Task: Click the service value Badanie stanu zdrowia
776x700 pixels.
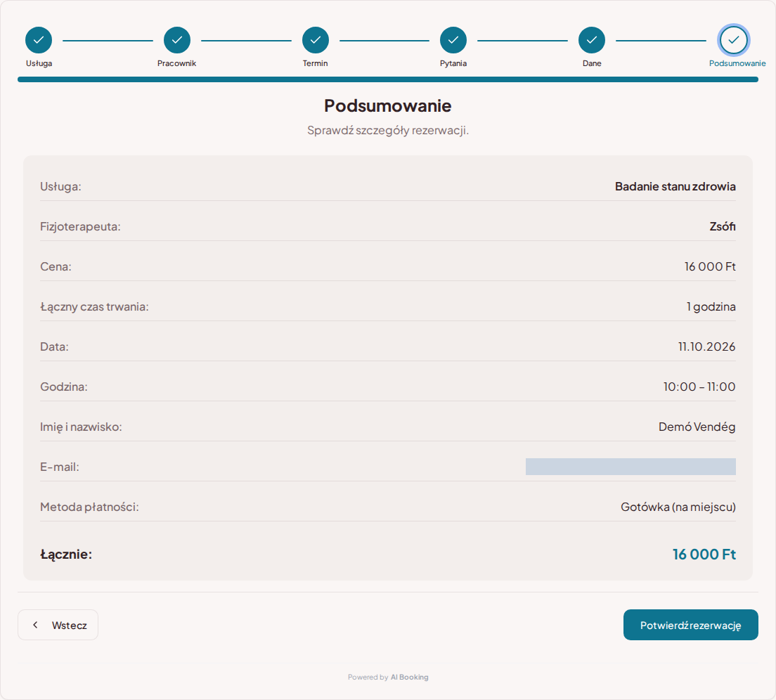Action: tap(675, 186)
